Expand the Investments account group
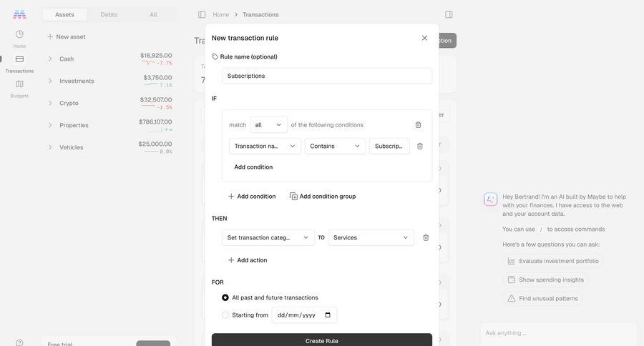644x346 pixels. point(50,81)
